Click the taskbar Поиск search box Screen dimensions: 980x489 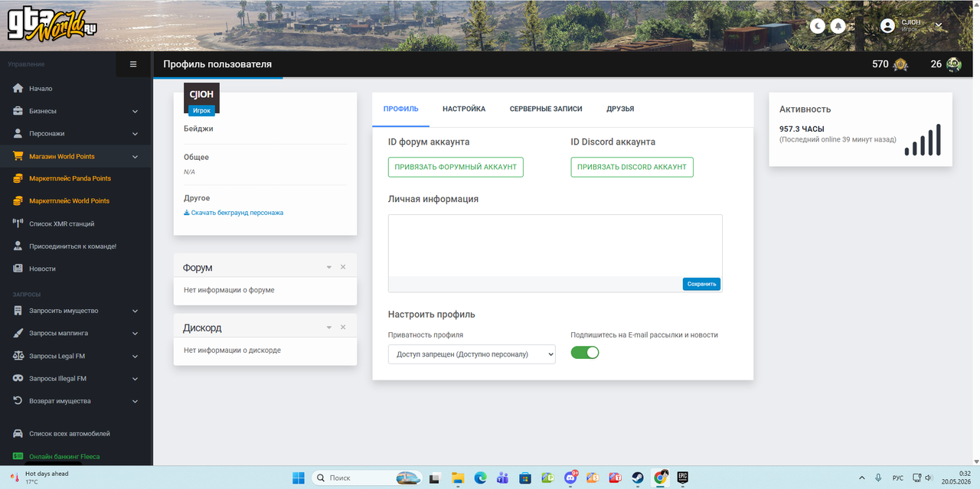coord(366,478)
